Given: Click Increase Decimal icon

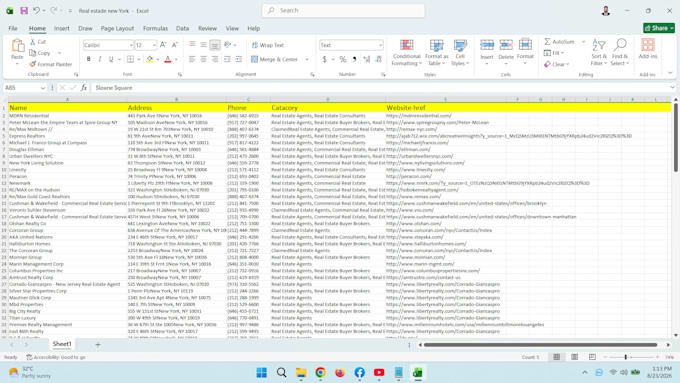Looking at the screenshot, I should pyautogui.click(x=367, y=59).
